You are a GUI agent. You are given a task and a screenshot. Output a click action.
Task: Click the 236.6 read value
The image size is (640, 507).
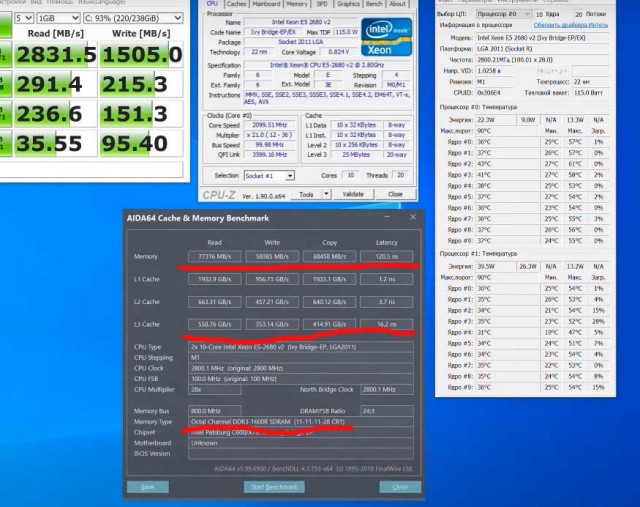point(56,114)
